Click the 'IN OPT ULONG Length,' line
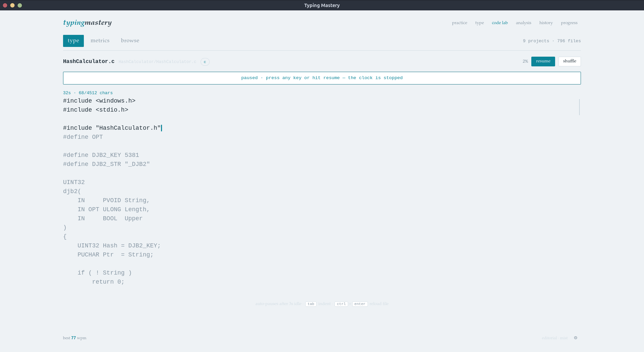 pos(113,210)
